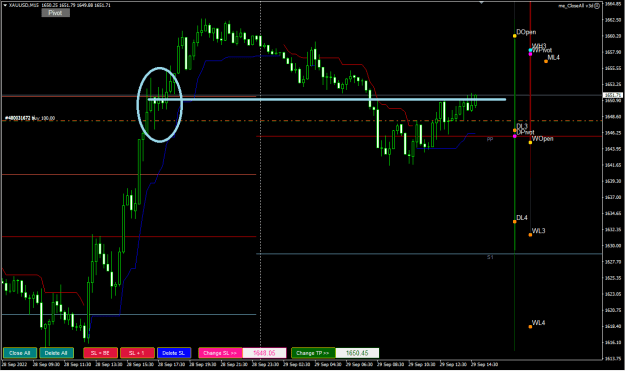Viewport: 625px width, 371px height.
Task: Click the 1613.75 price axis value
Action: 613,358
